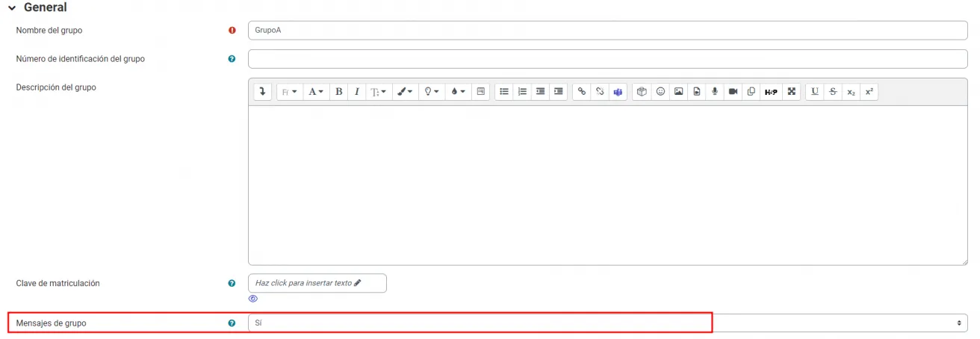The image size is (980, 339).
Task: Insert an image via the picture icon
Action: coord(678,92)
